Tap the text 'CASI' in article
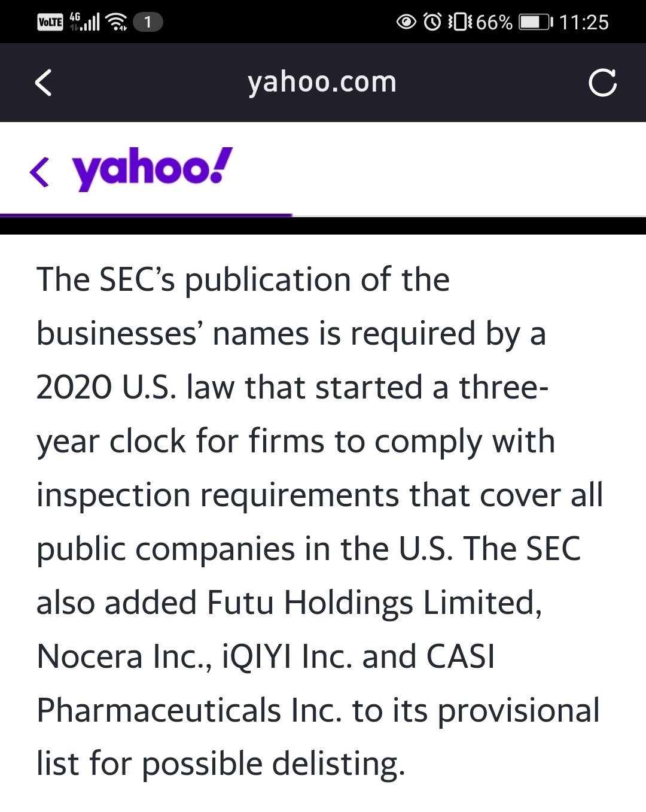Image resolution: width=646 pixels, height=812 pixels. [x=461, y=656]
